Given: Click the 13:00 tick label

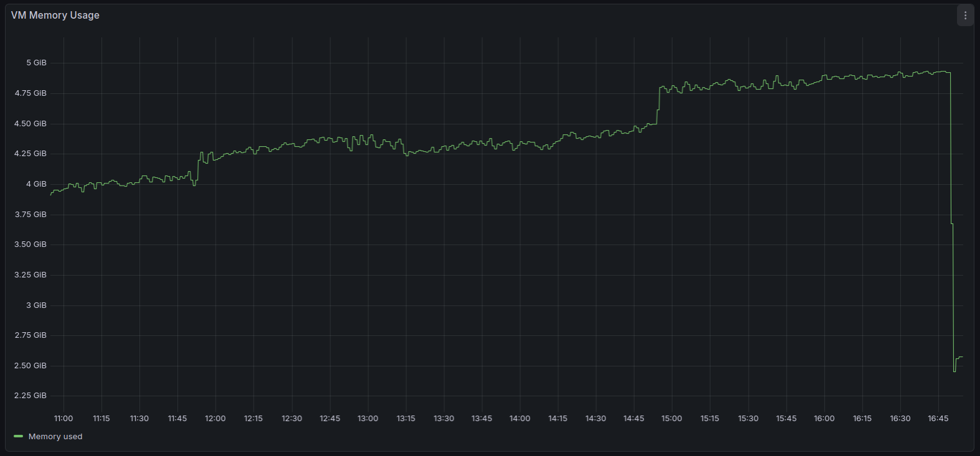Looking at the screenshot, I should coord(368,419).
